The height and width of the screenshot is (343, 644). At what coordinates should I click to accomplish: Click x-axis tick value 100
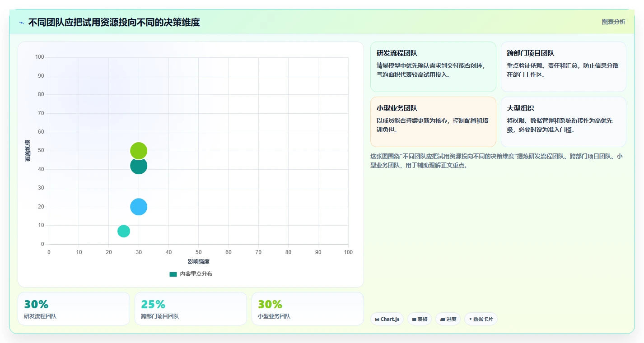click(x=348, y=252)
